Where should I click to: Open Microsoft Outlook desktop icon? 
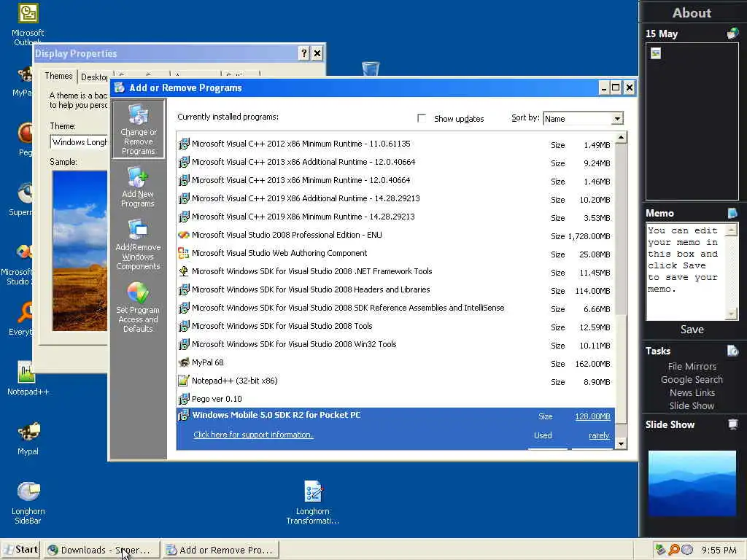(28, 25)
